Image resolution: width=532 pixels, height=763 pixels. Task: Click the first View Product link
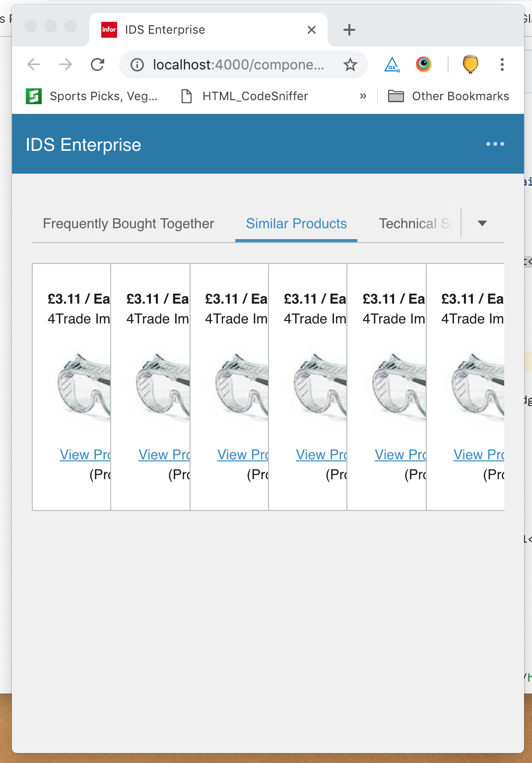click(x=85, y=454)
